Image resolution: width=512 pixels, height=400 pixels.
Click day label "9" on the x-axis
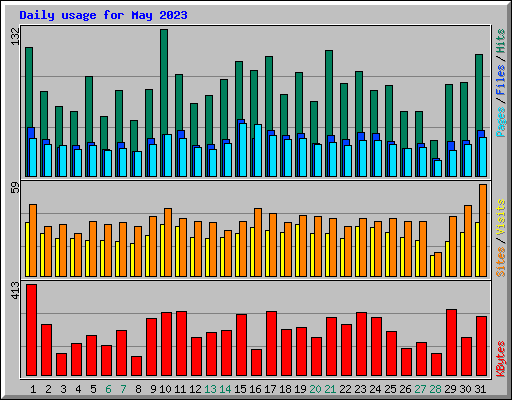click(x=153, y=389)
